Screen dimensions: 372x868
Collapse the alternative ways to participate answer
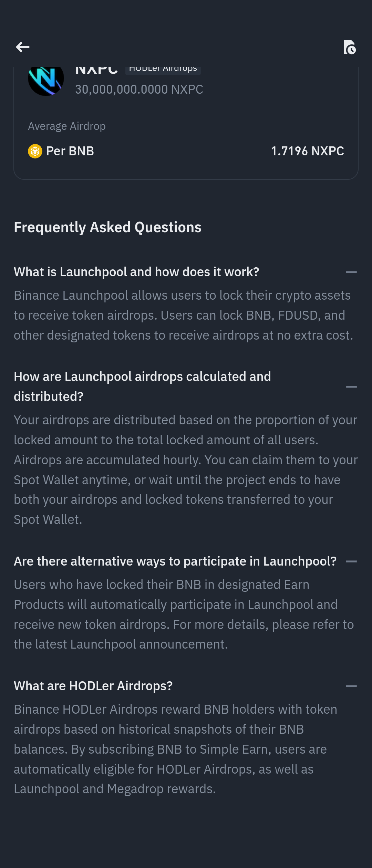[351, 561]
